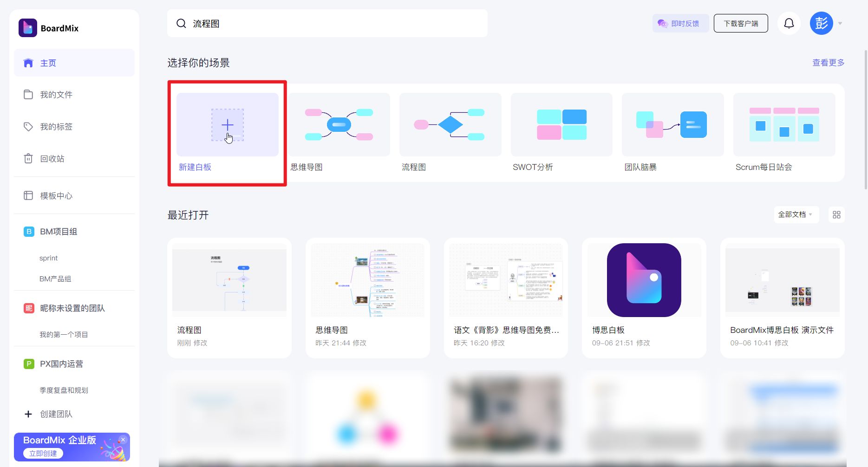Open the user menu dropdown arrow
Image resolution: width=868 pixels, height=467 pixels.
point(840,23)
